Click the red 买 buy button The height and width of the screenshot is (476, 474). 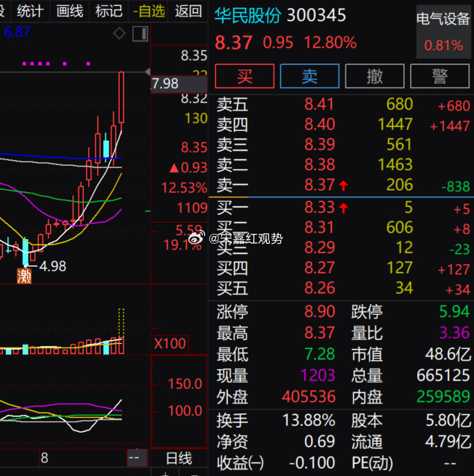tap(244, 76)
